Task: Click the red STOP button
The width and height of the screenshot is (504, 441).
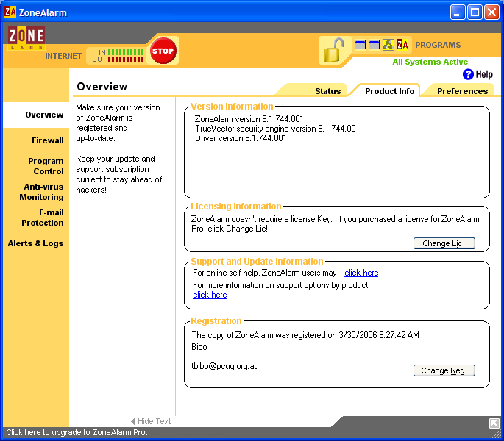Action: coord(163,51)
